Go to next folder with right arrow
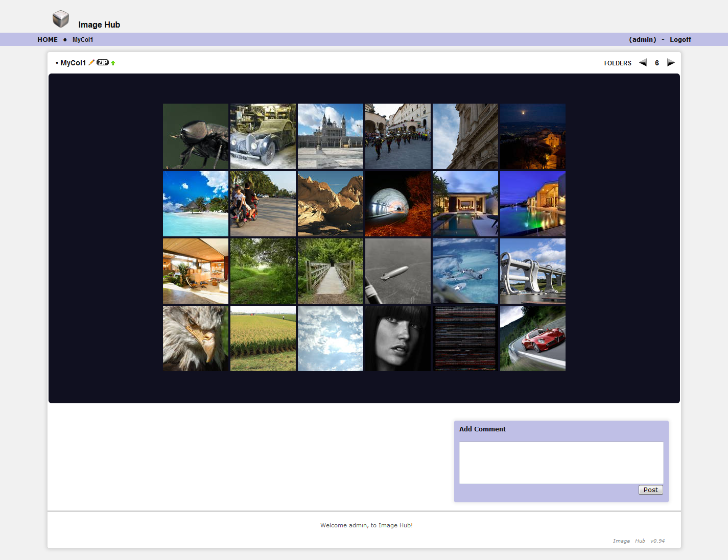The width and height of the screenshot is (728, 560). (x=671, y=63)
